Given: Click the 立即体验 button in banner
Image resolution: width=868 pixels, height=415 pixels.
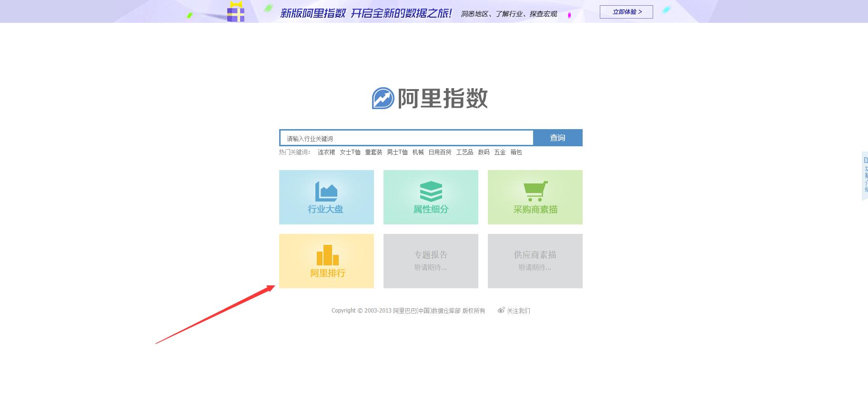Looking at the screenshot, I should (626, 12).
